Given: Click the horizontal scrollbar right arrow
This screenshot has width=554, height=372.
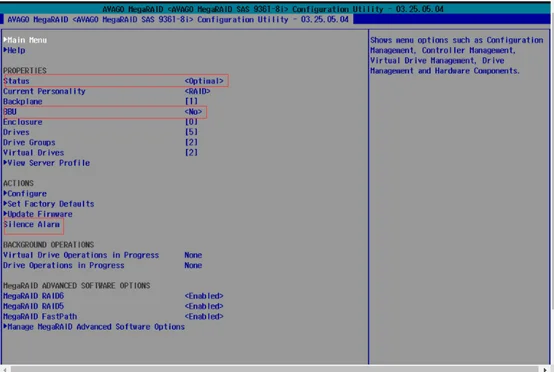Looking at the screenshot, I should (x=546, y=369).
